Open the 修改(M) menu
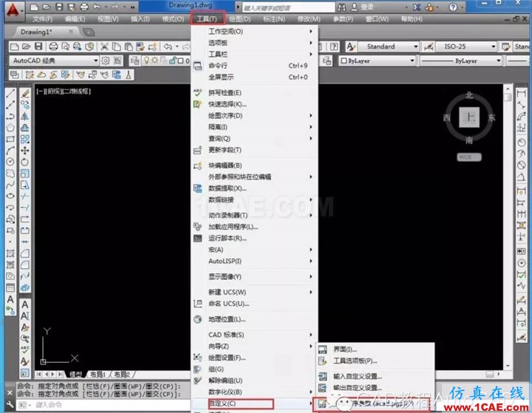The height and width of the screenshot is (413, 532). [x=309, y=19]
